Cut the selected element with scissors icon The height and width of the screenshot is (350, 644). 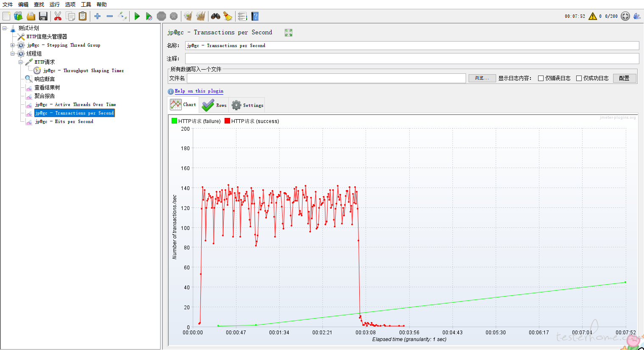(x=58, y=16)
